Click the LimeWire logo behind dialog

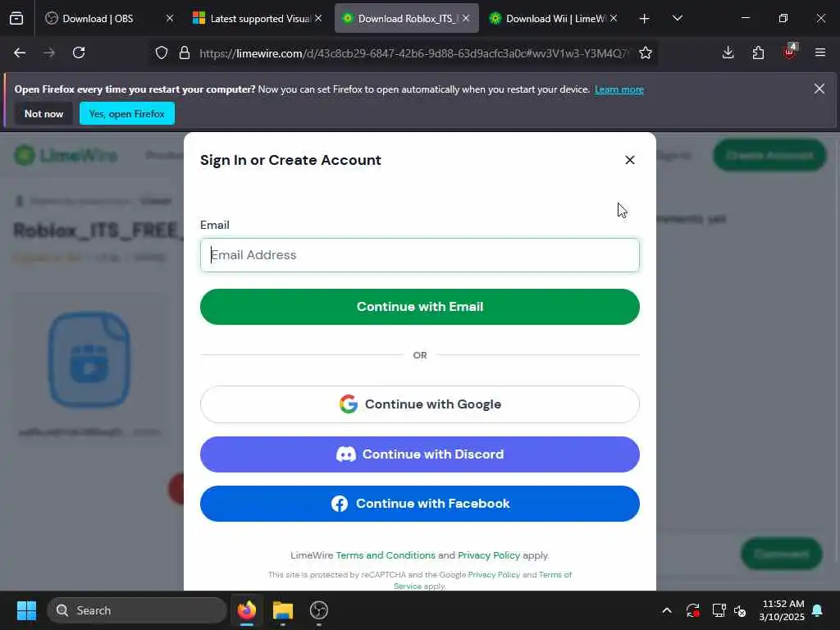[66, 155]
